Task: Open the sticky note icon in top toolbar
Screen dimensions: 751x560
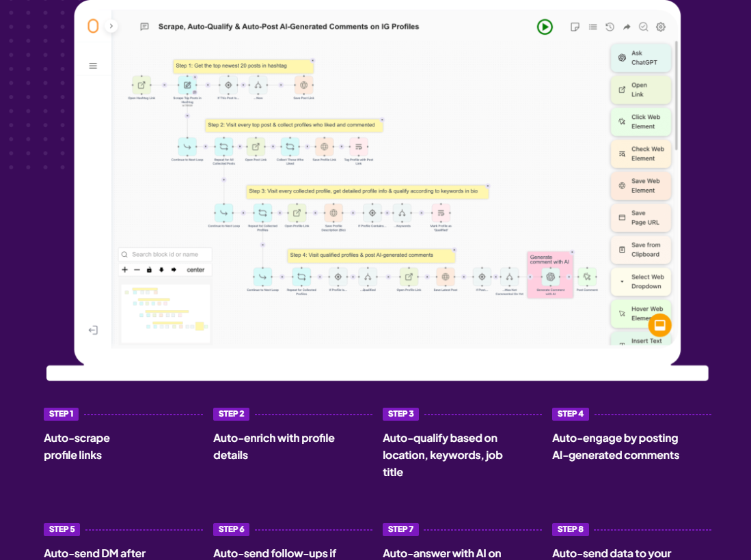Action: point(575,27)
